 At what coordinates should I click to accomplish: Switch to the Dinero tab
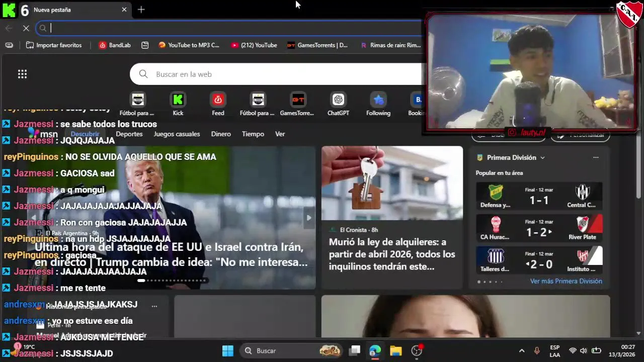click(221, 134)
